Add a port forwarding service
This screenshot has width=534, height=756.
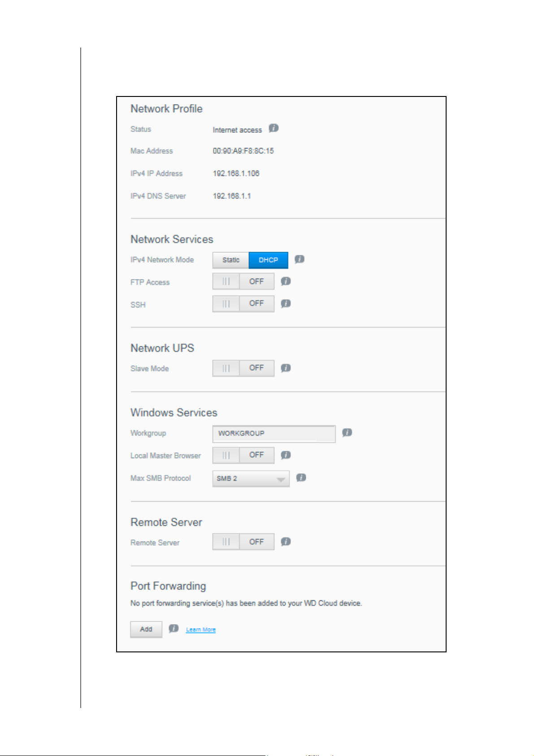(146, 629)
